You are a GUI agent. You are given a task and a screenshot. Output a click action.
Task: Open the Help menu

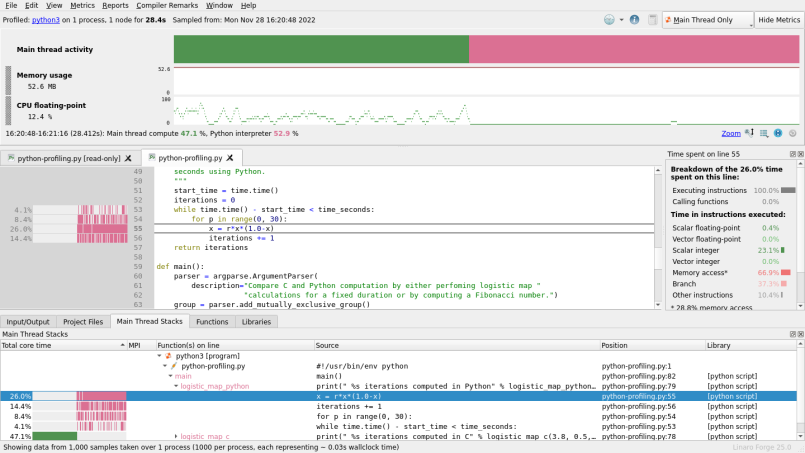point(248,5)
